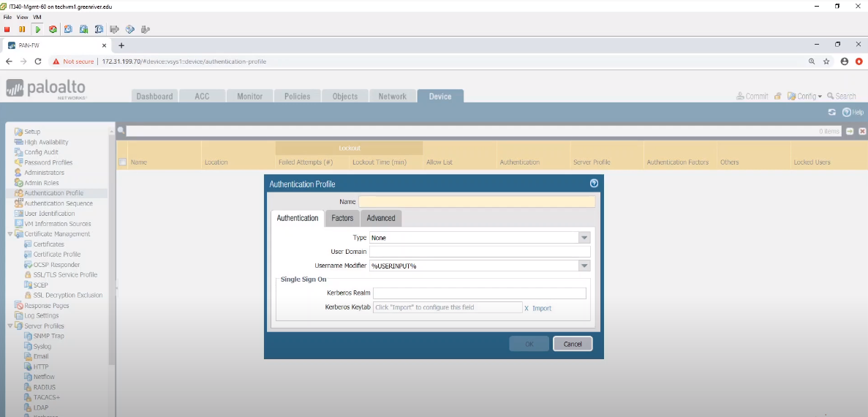Click the lock icon beside Commit
The width and height of the screenshot is (868, 417).
click(x=778, y=97)
